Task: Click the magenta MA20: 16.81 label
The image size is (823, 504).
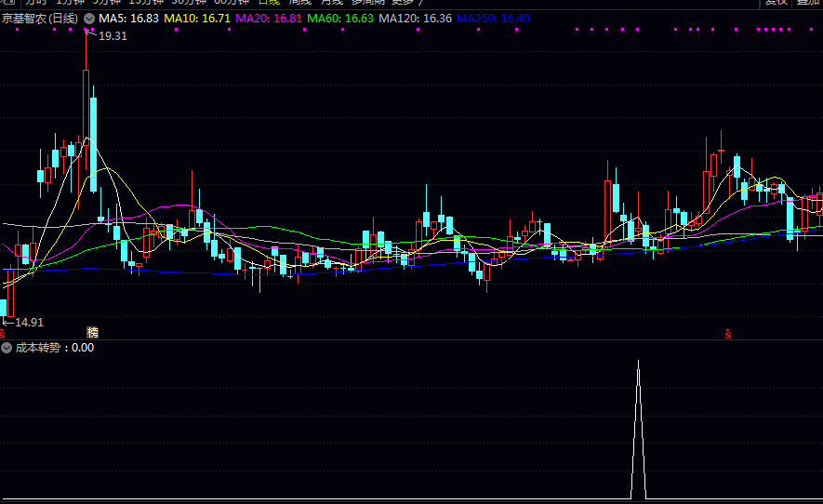Action: click(269, 19)
